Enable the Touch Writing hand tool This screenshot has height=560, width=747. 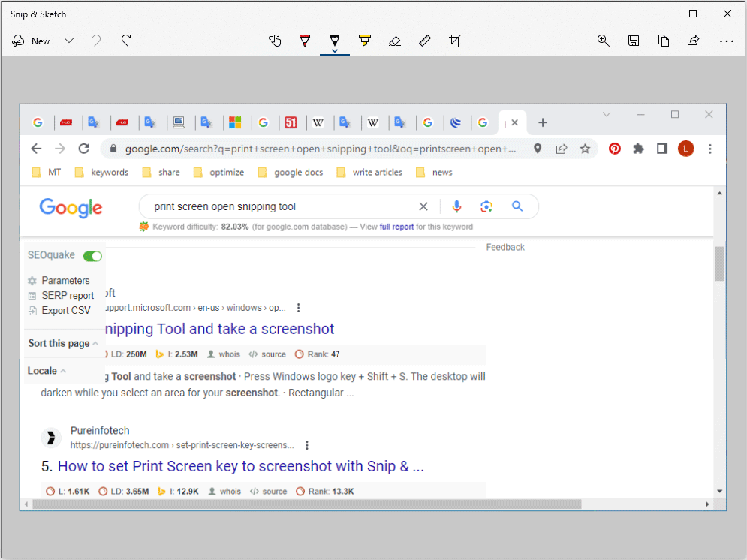click(275, 41)
